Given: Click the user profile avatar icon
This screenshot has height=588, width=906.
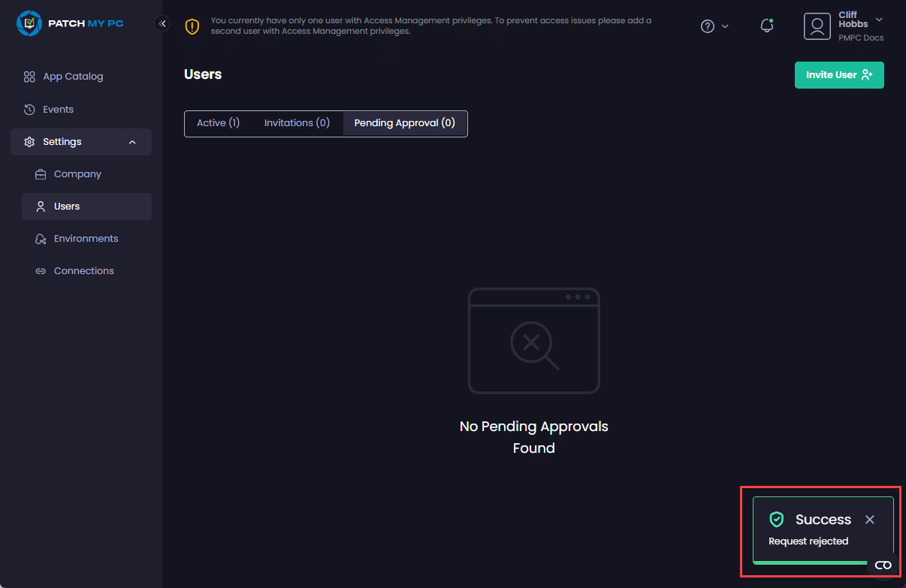Looking at the screenshot, I should 817,26.
